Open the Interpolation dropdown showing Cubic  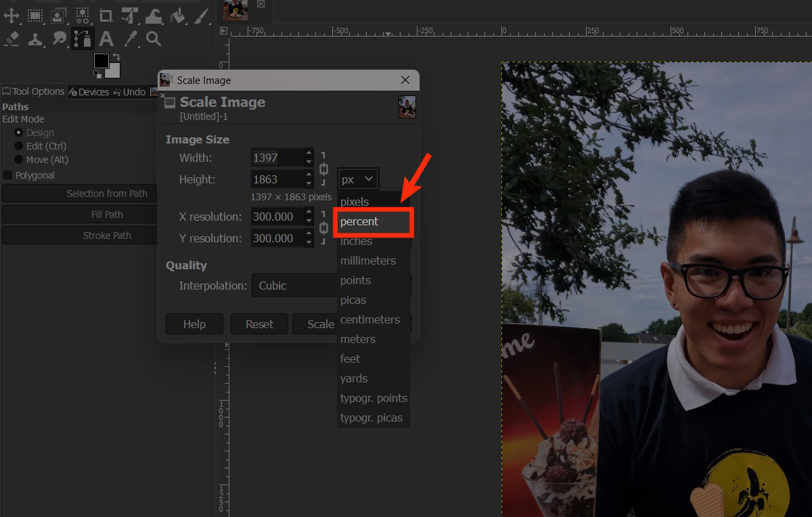[295, 286]
